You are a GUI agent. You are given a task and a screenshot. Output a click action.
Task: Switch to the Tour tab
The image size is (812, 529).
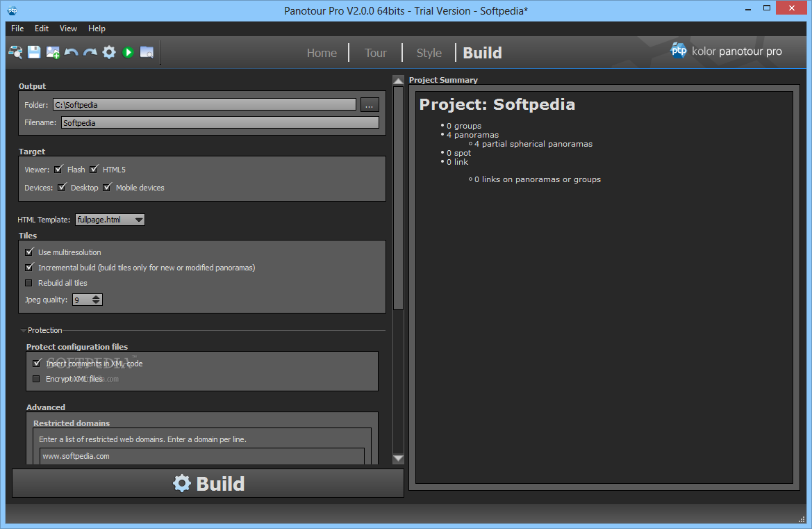pos(376,53)
